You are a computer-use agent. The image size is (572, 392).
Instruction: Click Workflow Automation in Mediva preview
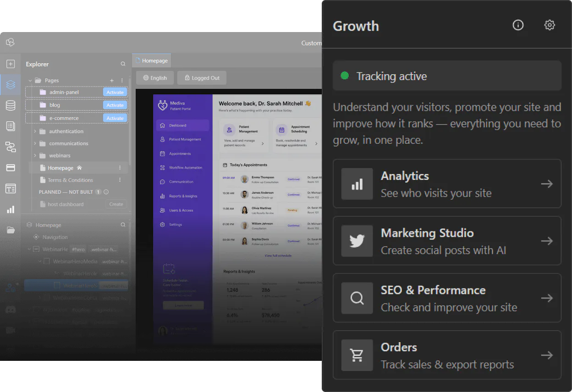tap(182, 168)
